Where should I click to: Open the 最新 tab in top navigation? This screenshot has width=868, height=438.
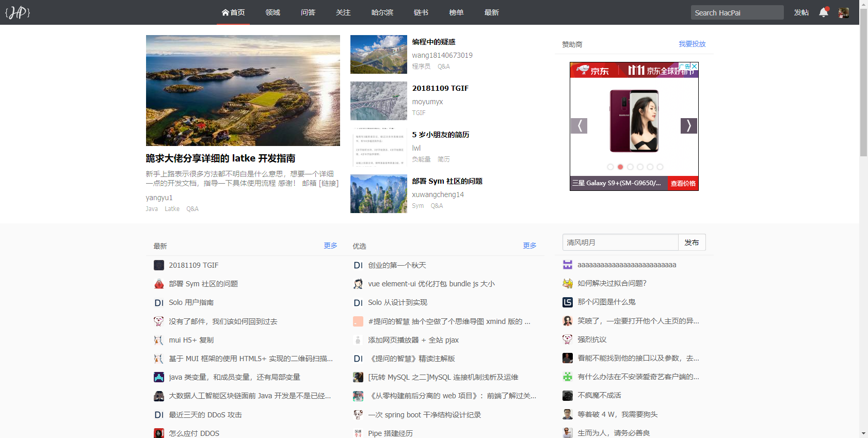tap(492, 12)
